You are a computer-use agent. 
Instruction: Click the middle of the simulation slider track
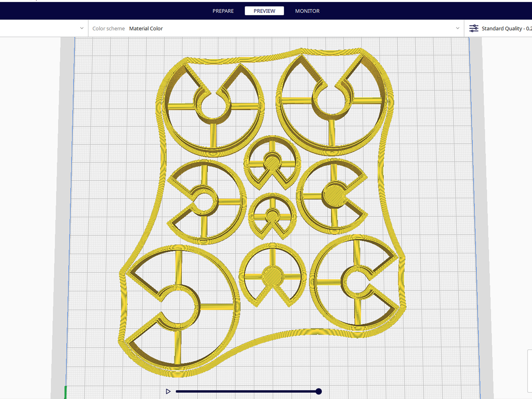(247, 391)
